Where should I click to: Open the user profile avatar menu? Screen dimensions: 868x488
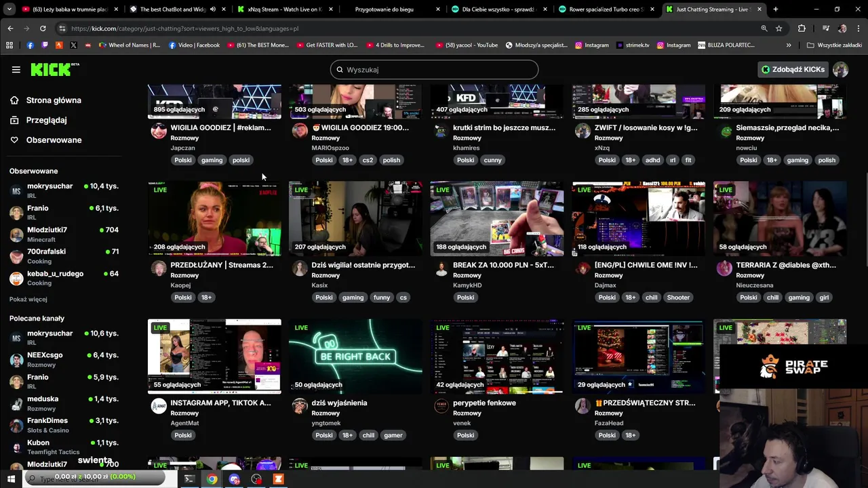click(x=840, y=69)
